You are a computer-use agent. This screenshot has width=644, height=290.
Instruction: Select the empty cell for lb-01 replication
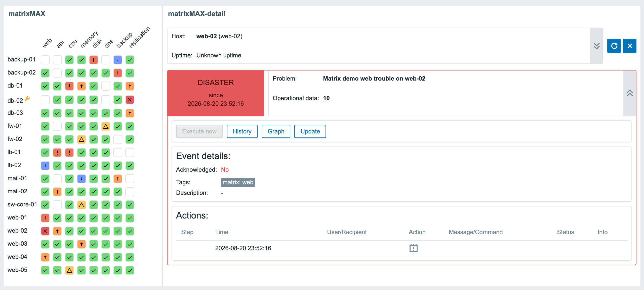tap(130, 153)
